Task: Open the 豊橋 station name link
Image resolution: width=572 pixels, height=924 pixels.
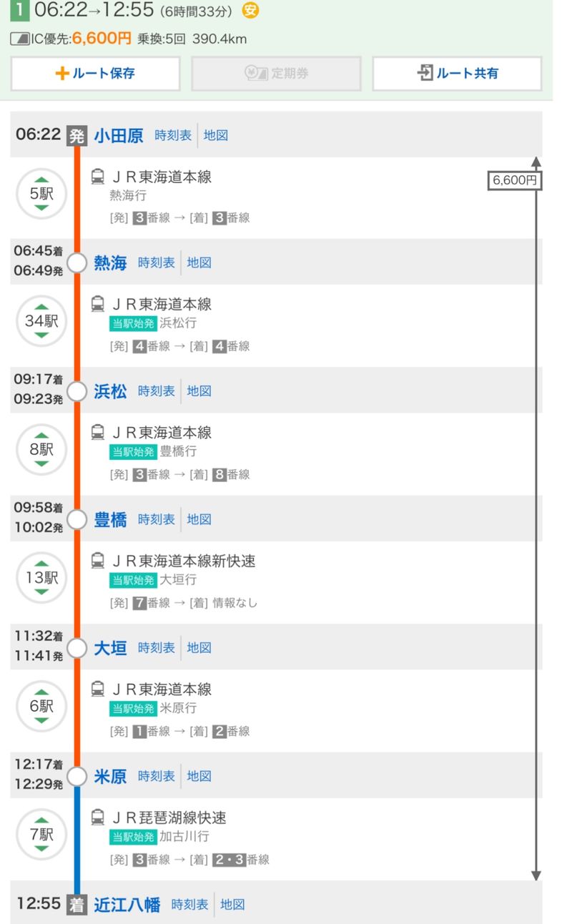Action: point(111,520)
